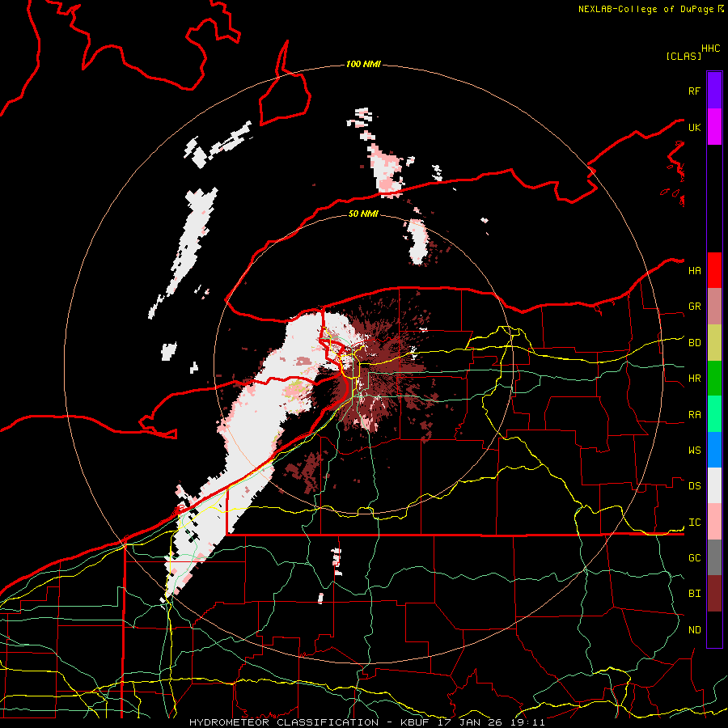Click the BI brown legend swatch
This screenshot has height=728, width=728.
click(x=714, y=594)
